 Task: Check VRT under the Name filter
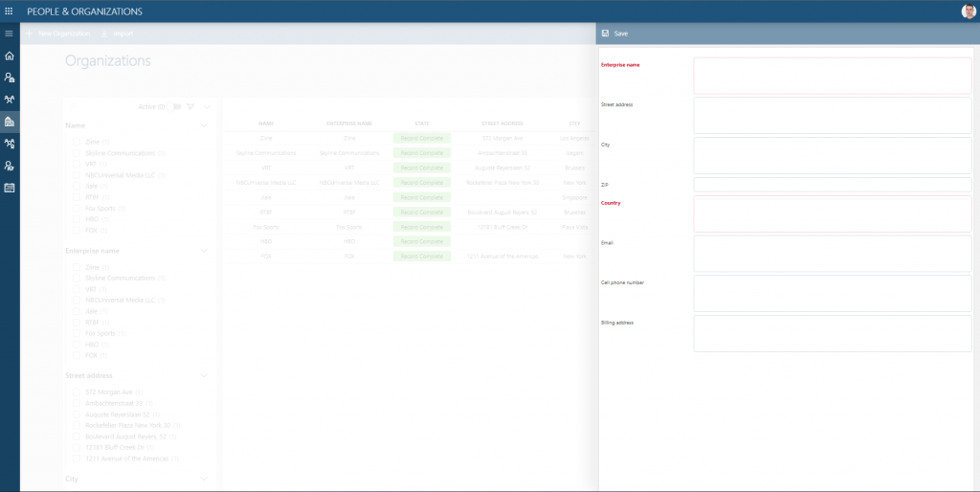click(x=77, y=165)
